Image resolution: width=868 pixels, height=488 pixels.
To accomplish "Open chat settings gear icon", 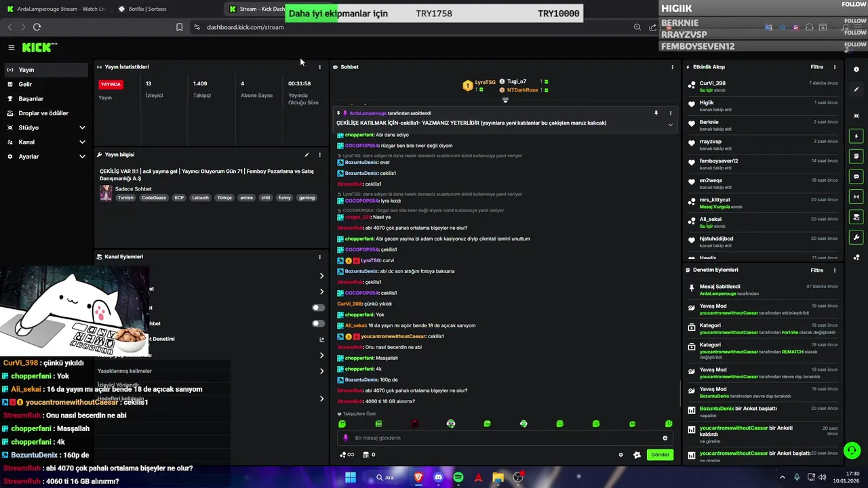I will point(620,455).
